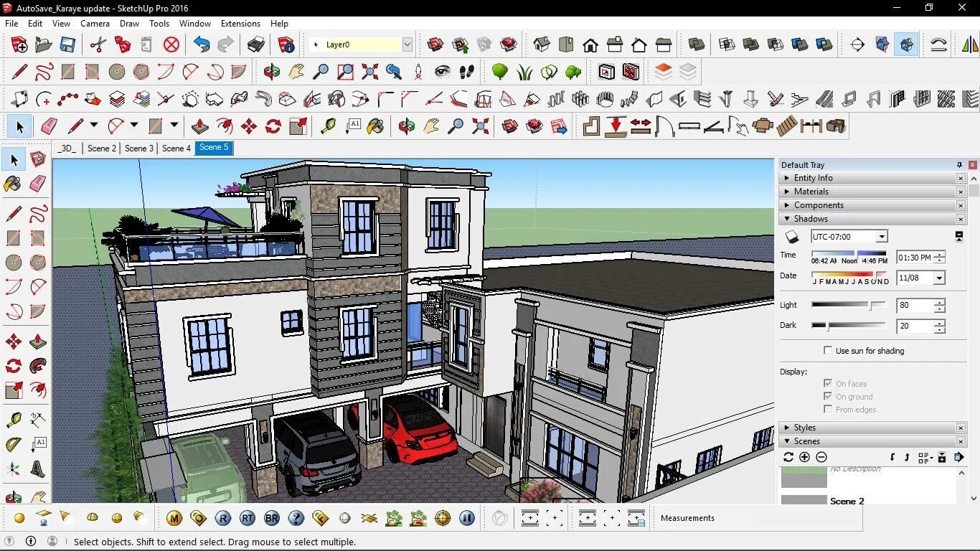The height and width of the screenshot is (551, 980).
Task: Increase the time with stepper up arrow
Action: click(939, 254)
